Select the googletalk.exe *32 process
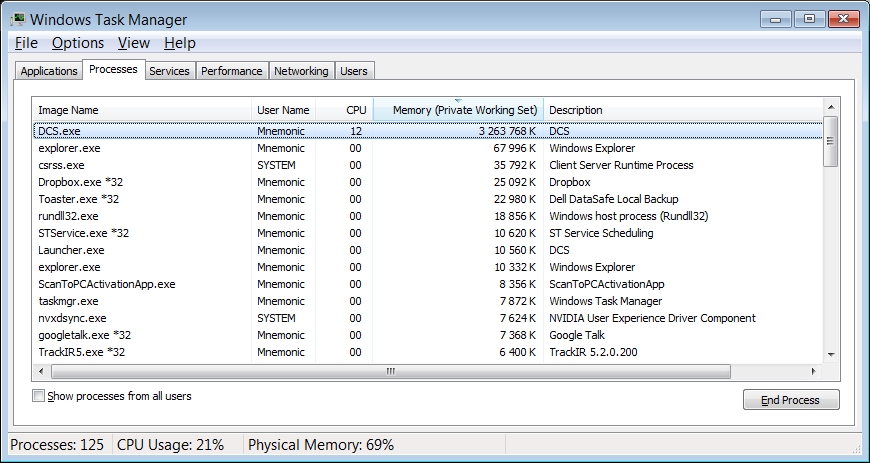This screenshot has width=870, height=463. 428,335
